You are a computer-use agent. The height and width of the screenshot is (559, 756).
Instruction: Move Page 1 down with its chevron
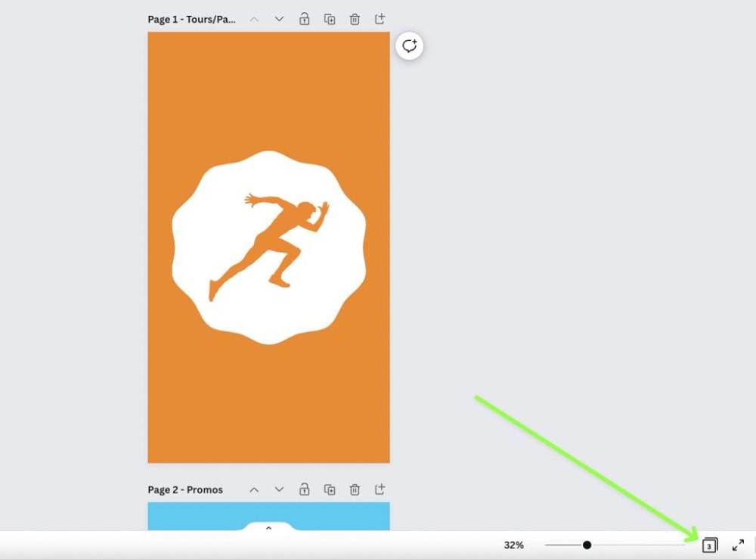[279, 20]
